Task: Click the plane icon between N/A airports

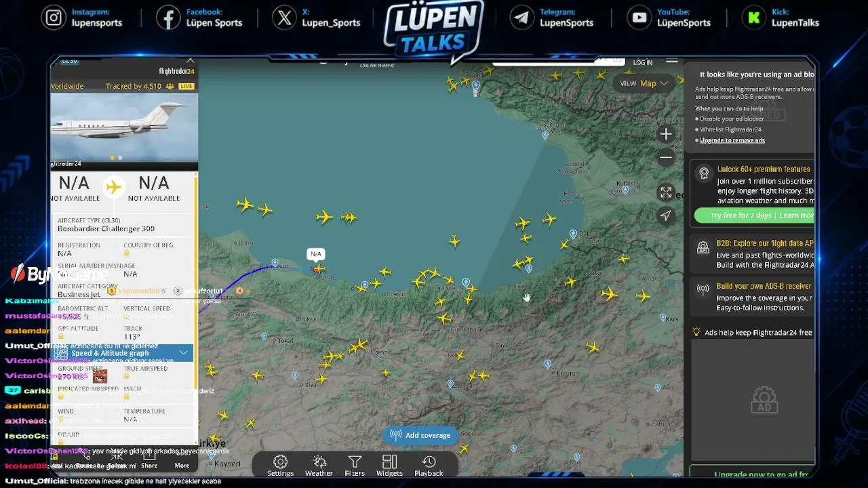Action: (x=114, y=186)
